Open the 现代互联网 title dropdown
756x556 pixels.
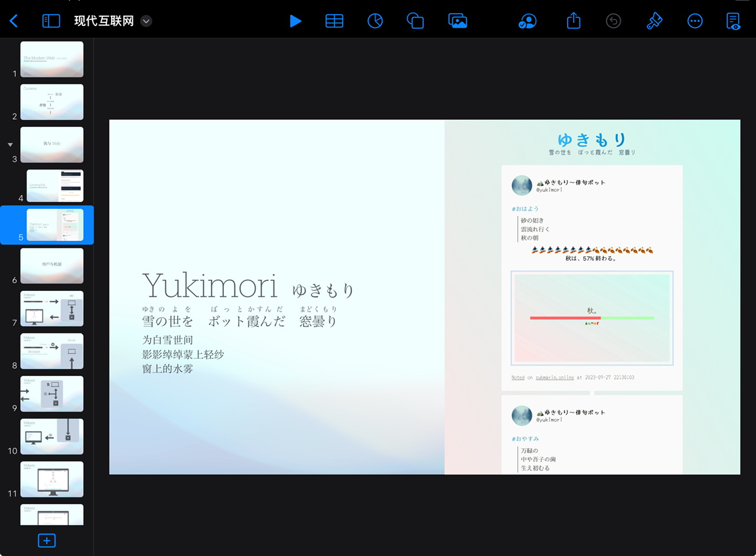[x=146, y=21]
